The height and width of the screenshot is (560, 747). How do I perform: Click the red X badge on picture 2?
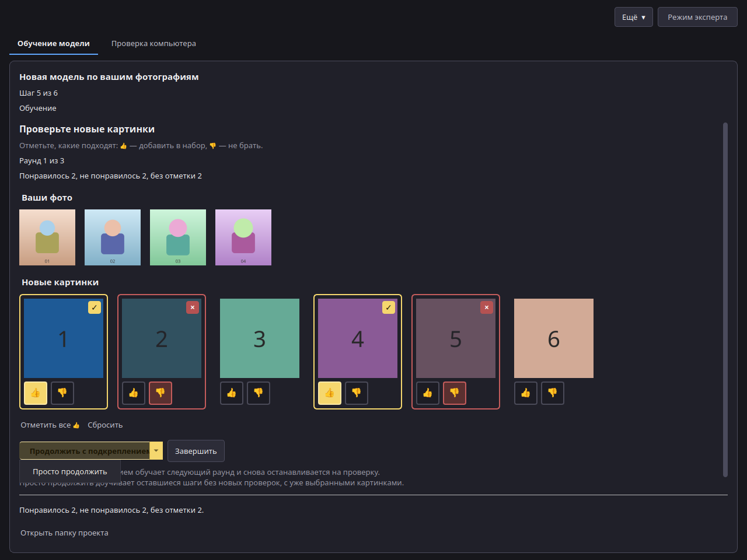point(193,307)
